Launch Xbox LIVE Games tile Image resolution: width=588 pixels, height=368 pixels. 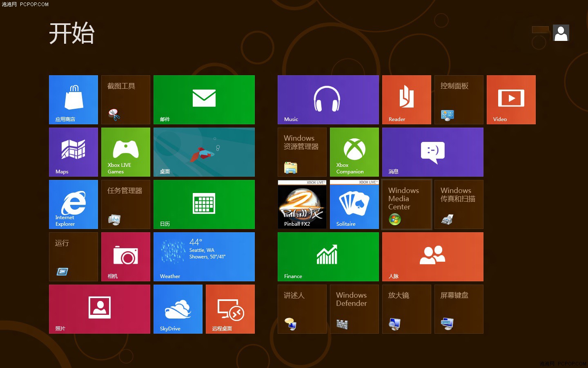pos(126,152)
